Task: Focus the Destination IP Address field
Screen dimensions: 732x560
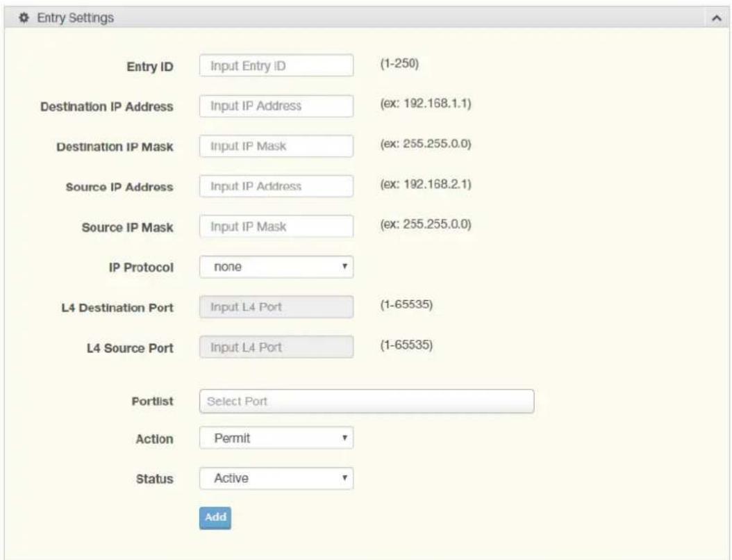Action: [276, 106]
